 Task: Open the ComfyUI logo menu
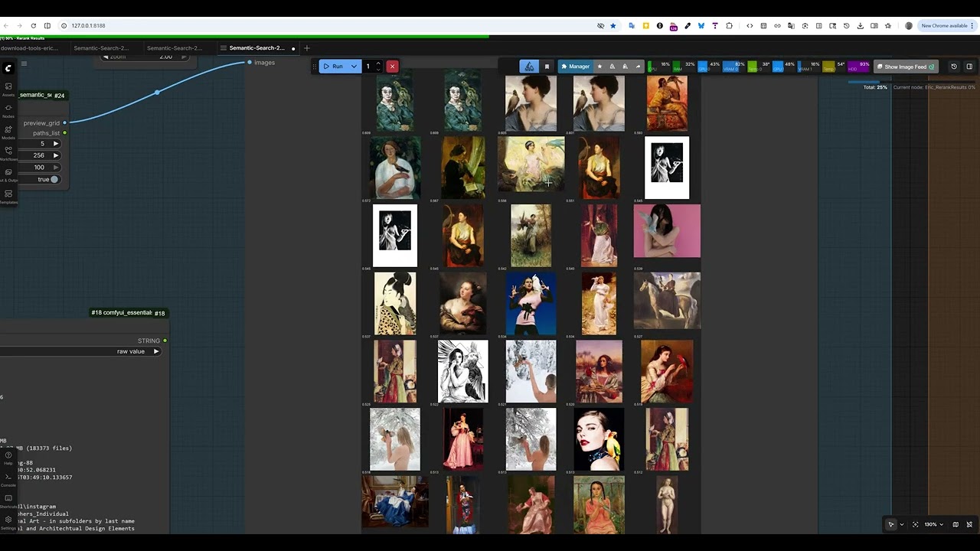(8, 67)
